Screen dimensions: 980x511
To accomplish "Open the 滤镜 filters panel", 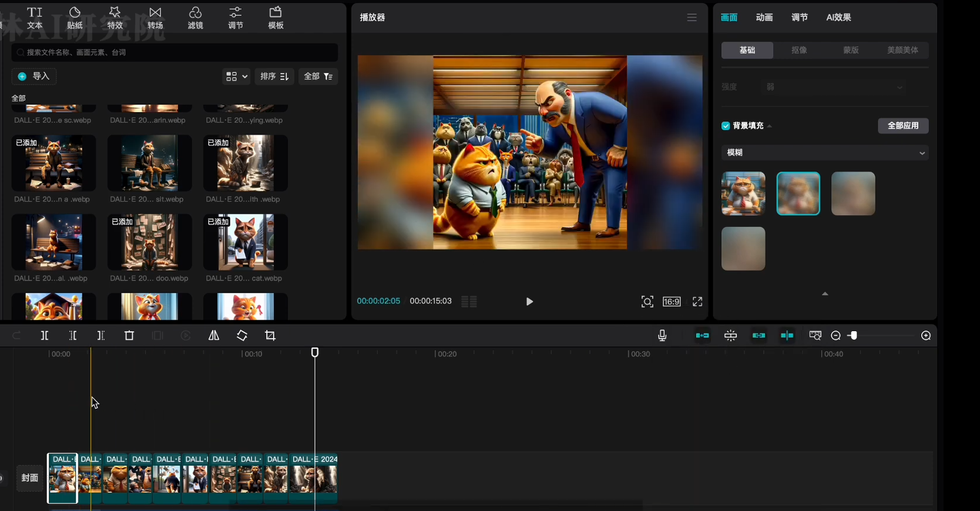I will 195,18.
